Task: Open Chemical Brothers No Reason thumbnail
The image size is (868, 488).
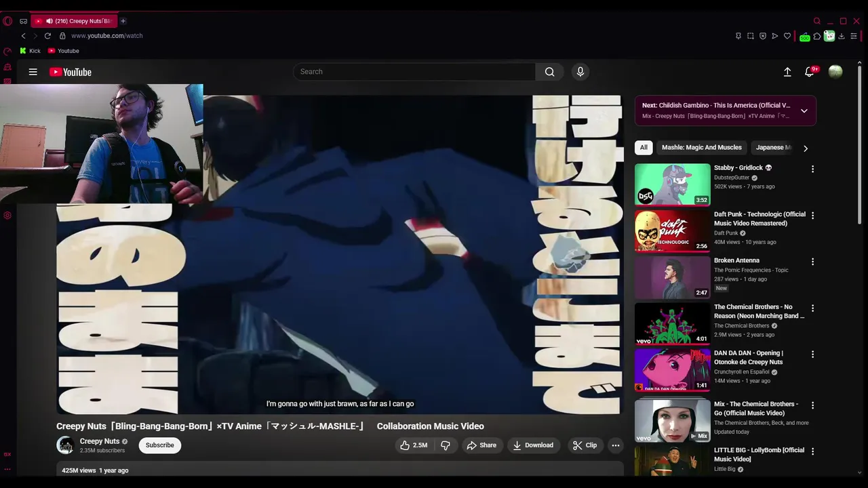Action: pyautogui.click(x=673, y=324)
